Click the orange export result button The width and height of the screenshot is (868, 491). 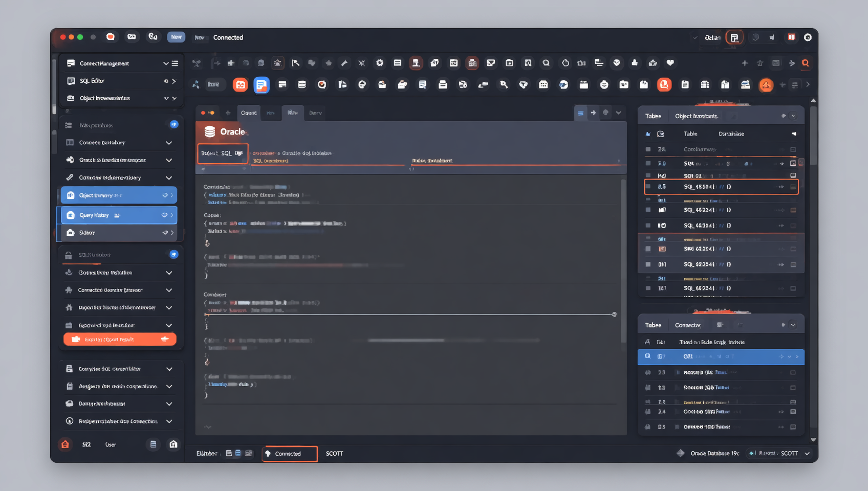(120, 339)
